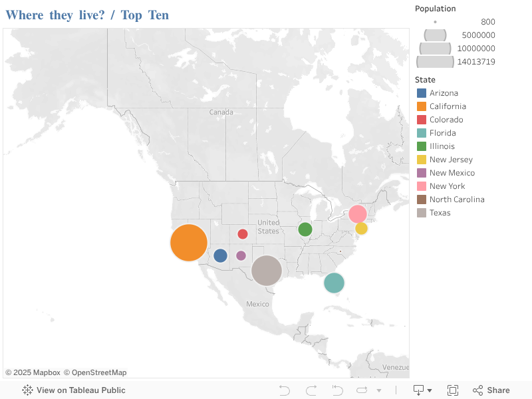Click the orange California bubble on map
The image size is (532, 399).
[x=189, y=243]
